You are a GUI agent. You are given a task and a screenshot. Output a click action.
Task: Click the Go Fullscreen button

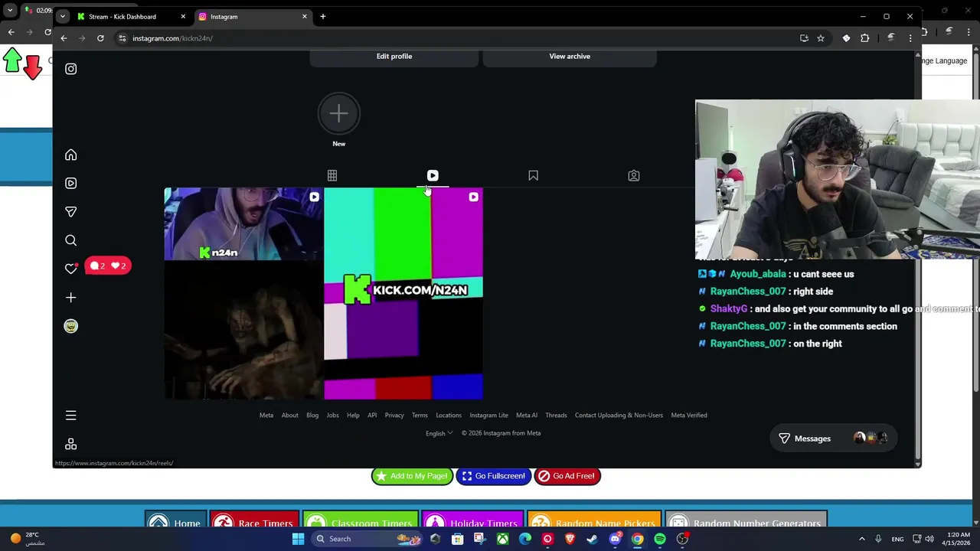point(493,476)
